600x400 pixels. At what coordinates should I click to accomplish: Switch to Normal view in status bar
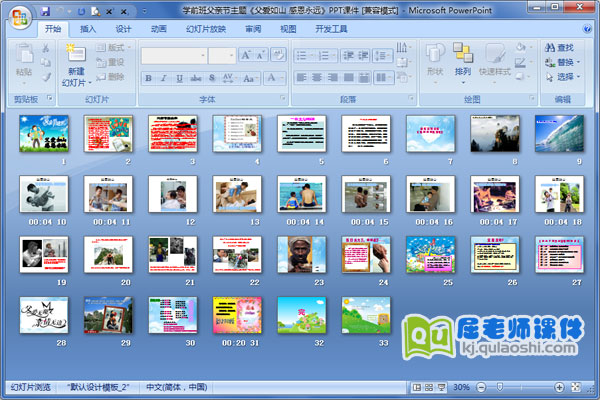416,387
